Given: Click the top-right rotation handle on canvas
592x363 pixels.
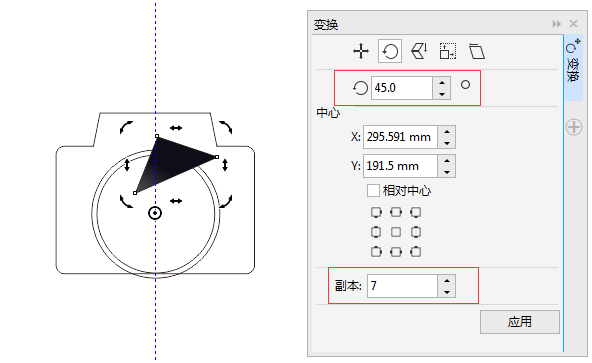Looking at the screenshot, I should click(x=226, y=127).
